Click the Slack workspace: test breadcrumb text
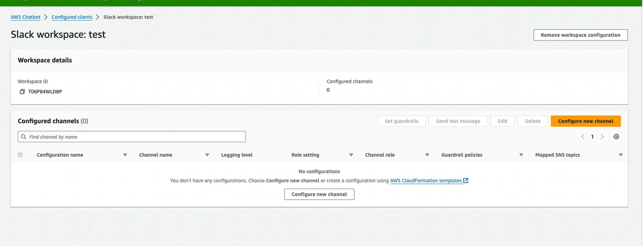644x246 pixels. (128, 17)
